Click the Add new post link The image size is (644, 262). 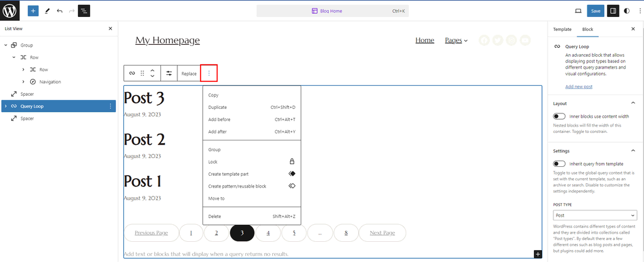(579, 86)
